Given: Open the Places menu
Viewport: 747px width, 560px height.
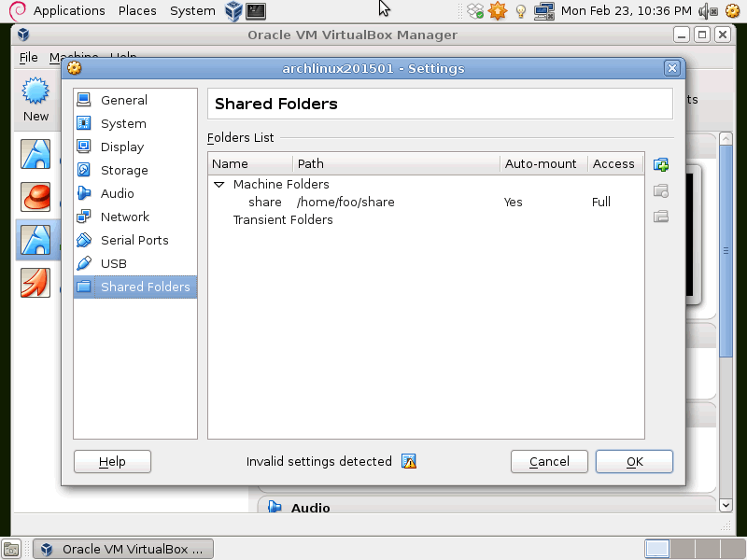Looking at the screenshot, I should click(137, 10).
